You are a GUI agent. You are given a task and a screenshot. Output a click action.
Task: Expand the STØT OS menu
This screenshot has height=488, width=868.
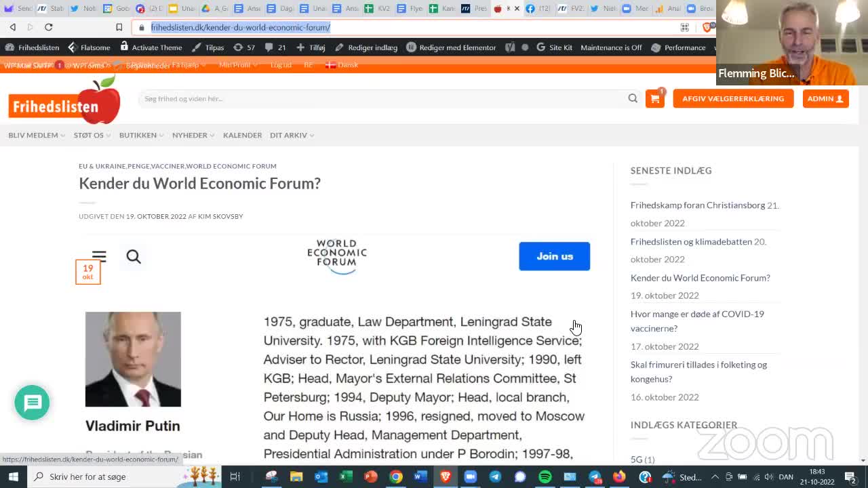pos(92,135)
